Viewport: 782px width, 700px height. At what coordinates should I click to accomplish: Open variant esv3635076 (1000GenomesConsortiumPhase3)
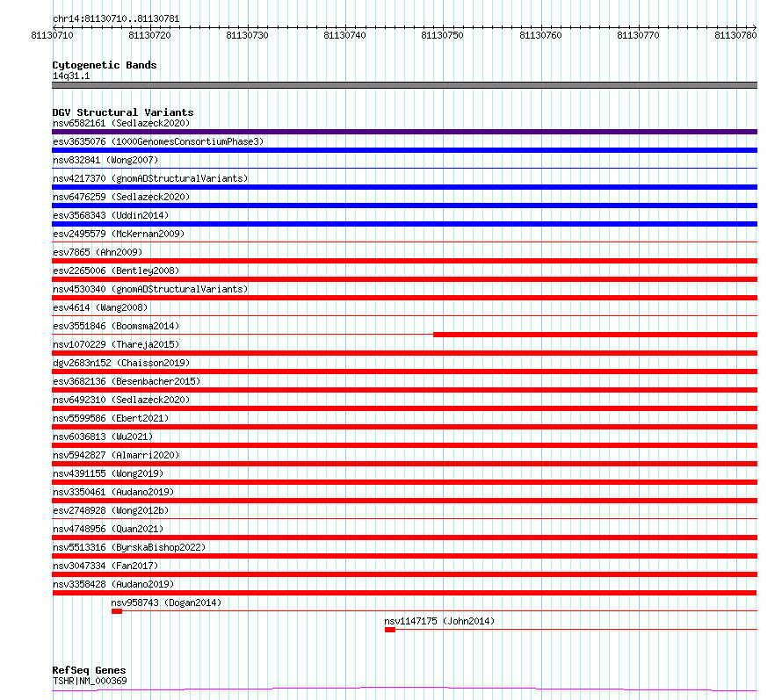[x=158, y=141]
